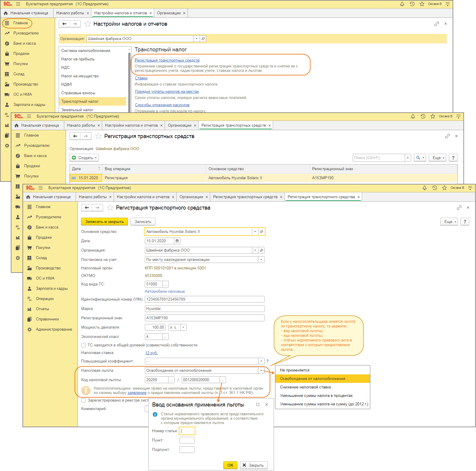Expand the Постановка на учет dropdown
Image resolution: width=476 pixels, height=471 pixels.
pyautogui.click(x=261, y=260)
